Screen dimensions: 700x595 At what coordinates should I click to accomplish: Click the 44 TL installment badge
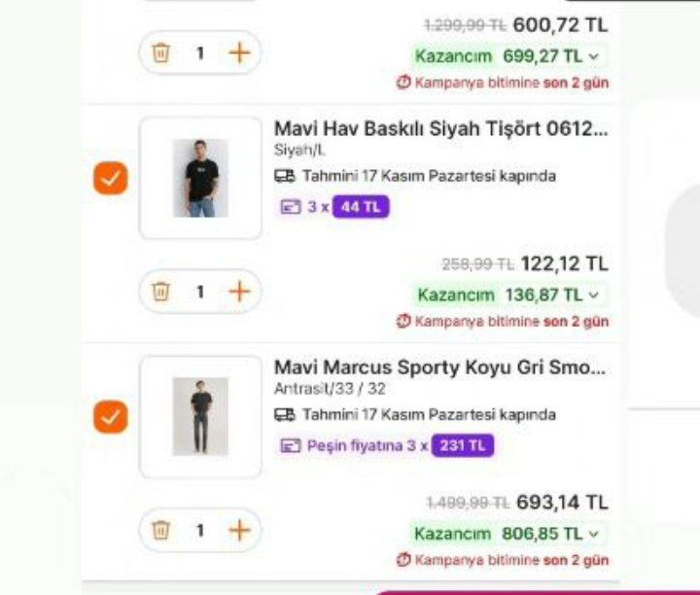tap(360, 207)
